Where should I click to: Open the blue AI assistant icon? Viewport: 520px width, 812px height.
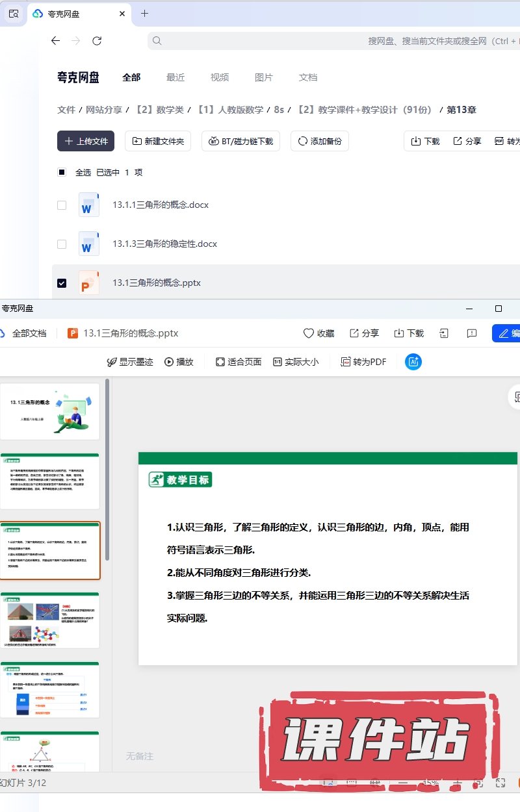coord(413,362)
